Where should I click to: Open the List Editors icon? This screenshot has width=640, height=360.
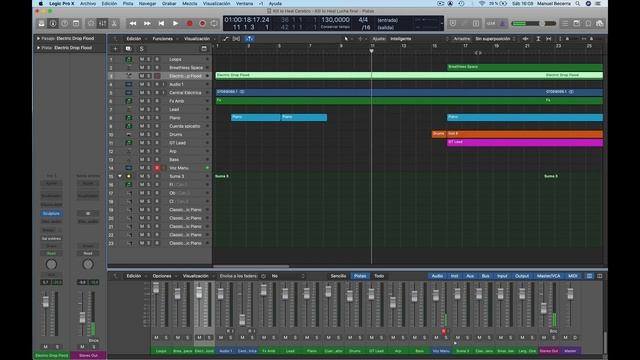pyautogui.click(x=564, y=24)
